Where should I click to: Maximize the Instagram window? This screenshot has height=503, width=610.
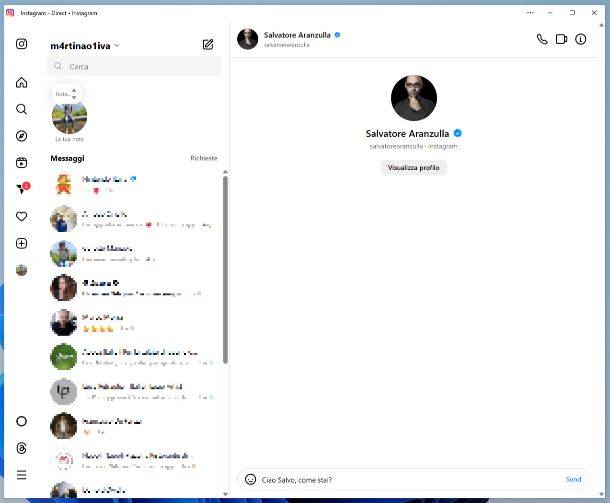tap(572, 13)
